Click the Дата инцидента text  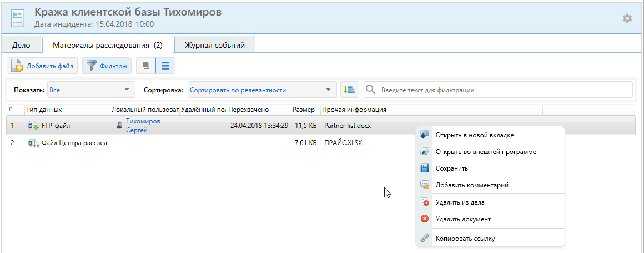point(94,24)
